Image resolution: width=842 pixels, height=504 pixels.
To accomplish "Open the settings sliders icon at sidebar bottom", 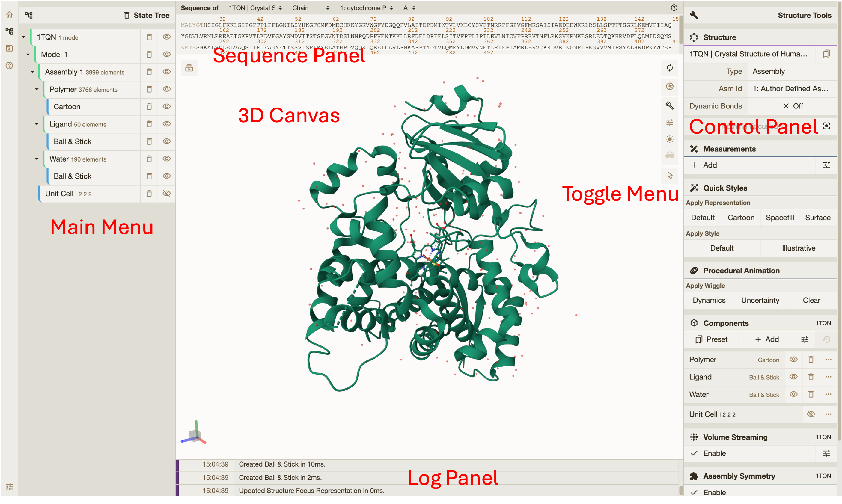I will tap(9, 486).
